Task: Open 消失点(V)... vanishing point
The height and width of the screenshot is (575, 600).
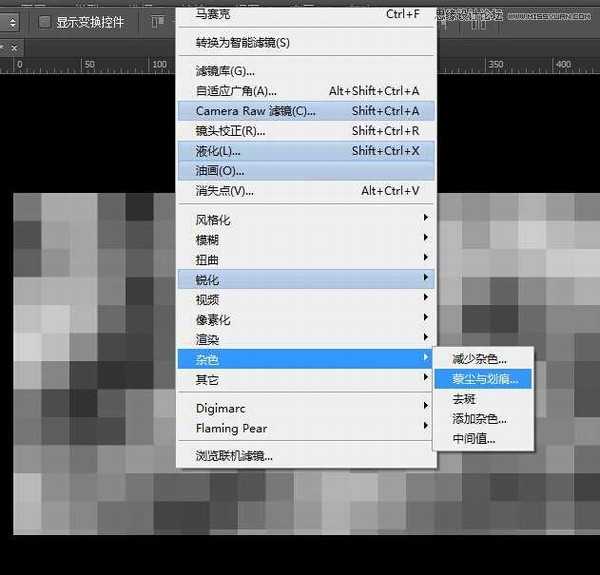Action: coord(225,191)
